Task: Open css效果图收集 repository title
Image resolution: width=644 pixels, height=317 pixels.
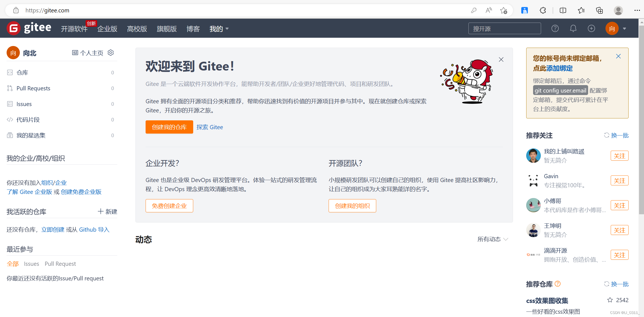Action: pyautogui.click(x=547, y=300)
